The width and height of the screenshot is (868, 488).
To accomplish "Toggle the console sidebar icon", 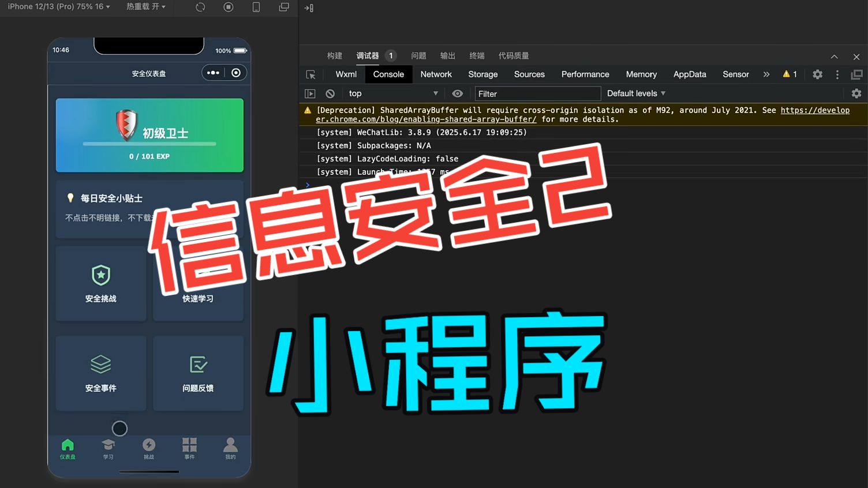I will pos(310,93).
